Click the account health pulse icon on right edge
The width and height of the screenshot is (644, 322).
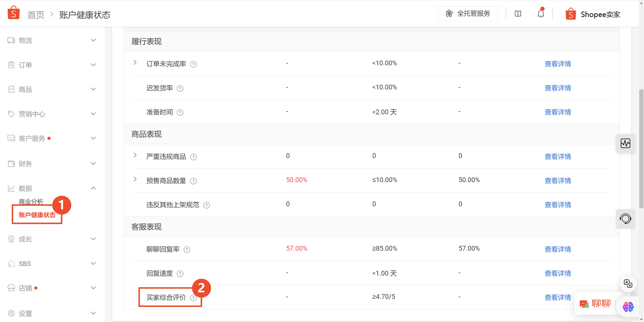[x=626, y=144]
